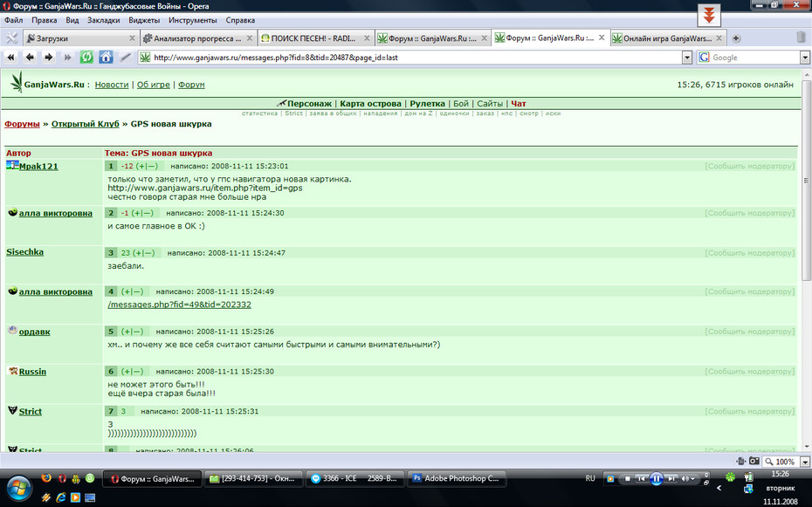
Task: Close the Загрузки tab
Action: coord(132,38)
